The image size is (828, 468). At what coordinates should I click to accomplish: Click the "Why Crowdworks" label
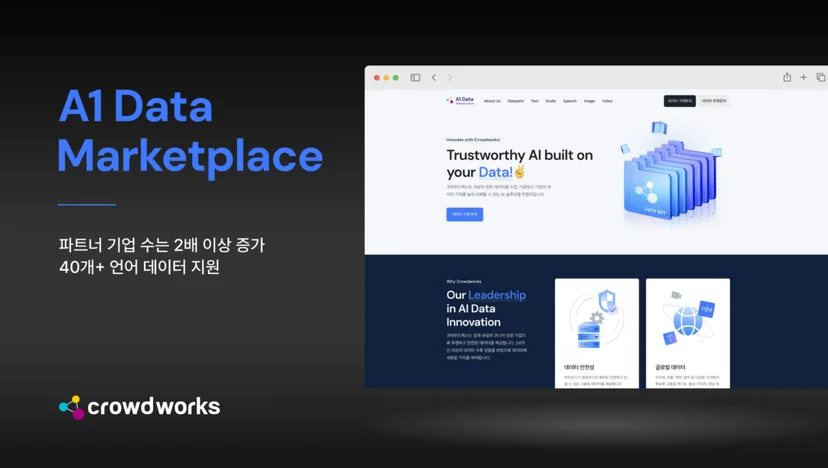click(464, 282)
